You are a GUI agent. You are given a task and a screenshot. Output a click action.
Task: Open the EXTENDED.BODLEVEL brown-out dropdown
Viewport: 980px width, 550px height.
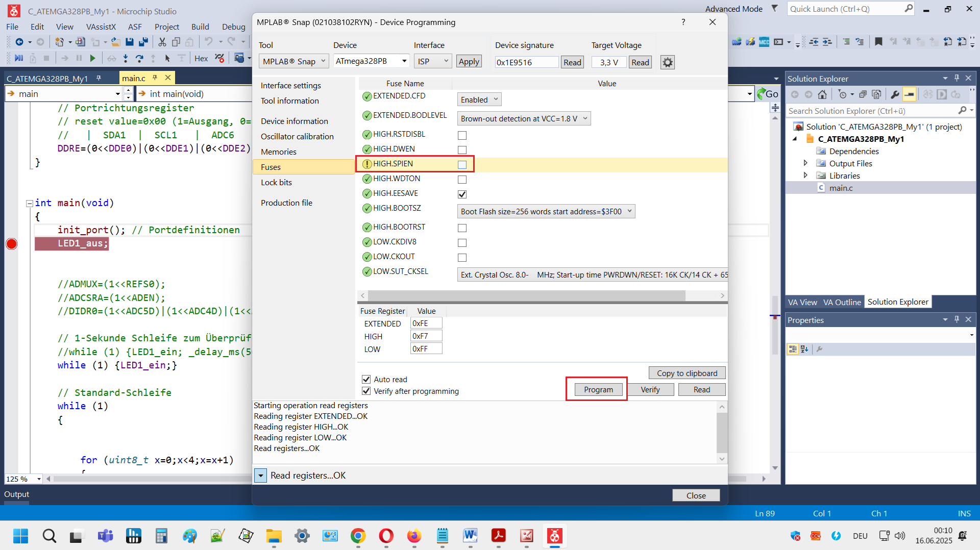[x=523, y=119]
